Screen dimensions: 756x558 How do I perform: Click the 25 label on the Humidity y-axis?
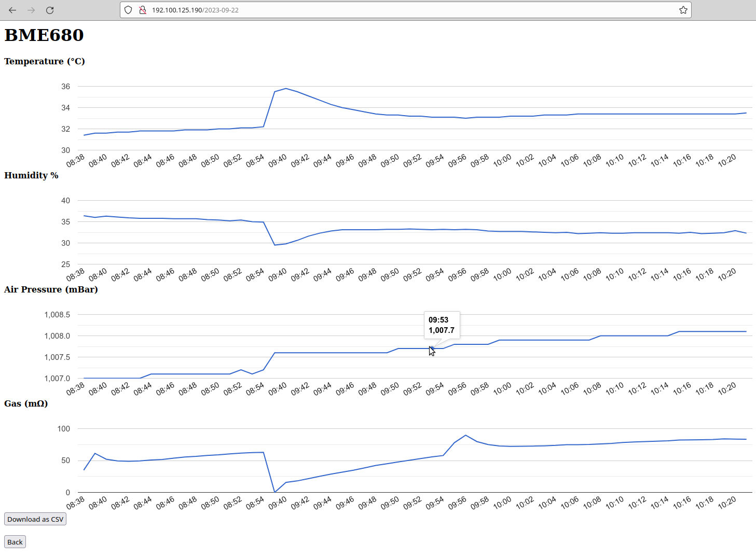[65, 264]
